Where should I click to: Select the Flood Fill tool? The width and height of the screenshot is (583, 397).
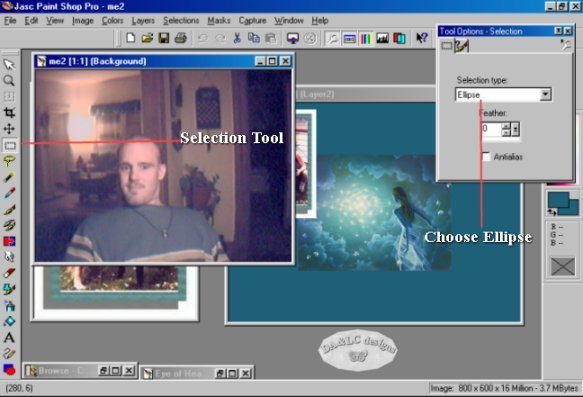pyautogui.click(x=9, y=322)
